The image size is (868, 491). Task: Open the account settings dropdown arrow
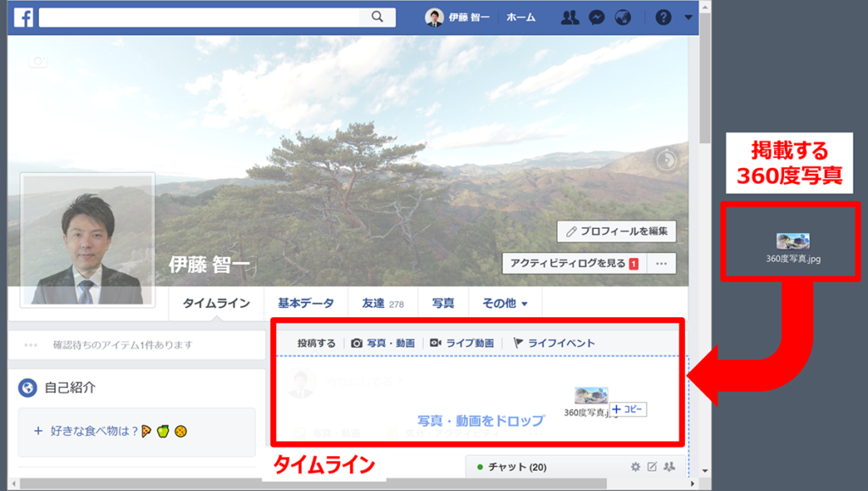click(687, 16)
